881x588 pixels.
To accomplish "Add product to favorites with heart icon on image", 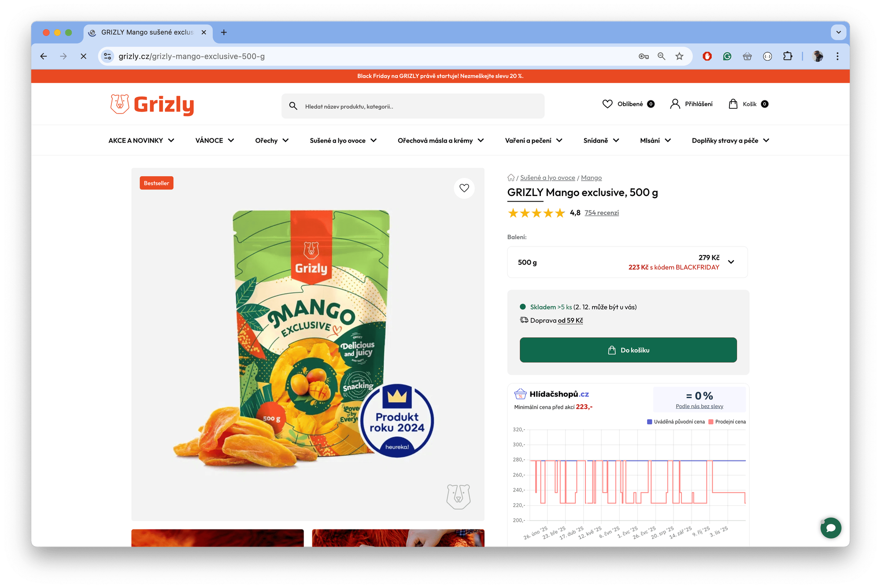I will (x=464, y=188).
